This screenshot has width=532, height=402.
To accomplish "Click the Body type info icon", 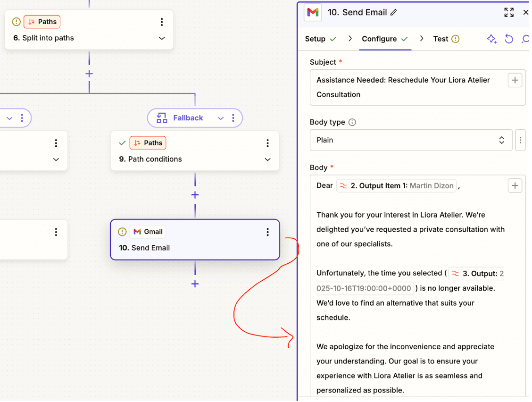I will [352, 122].
